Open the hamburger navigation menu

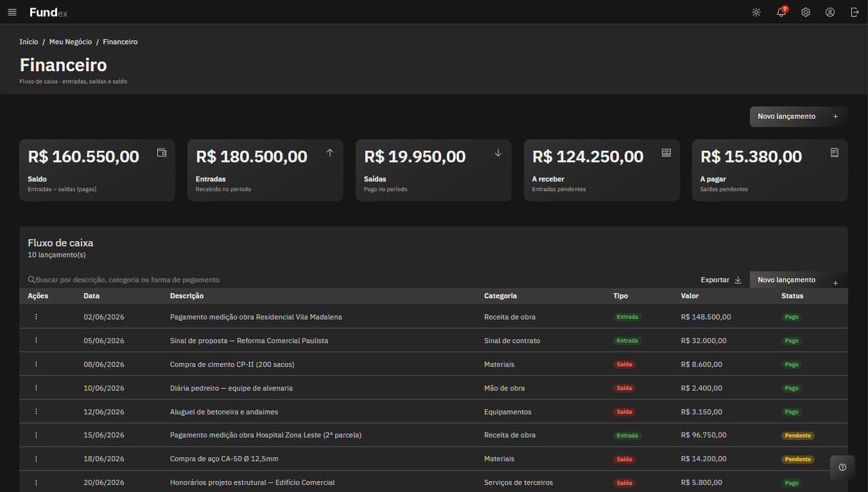point(12,12)
